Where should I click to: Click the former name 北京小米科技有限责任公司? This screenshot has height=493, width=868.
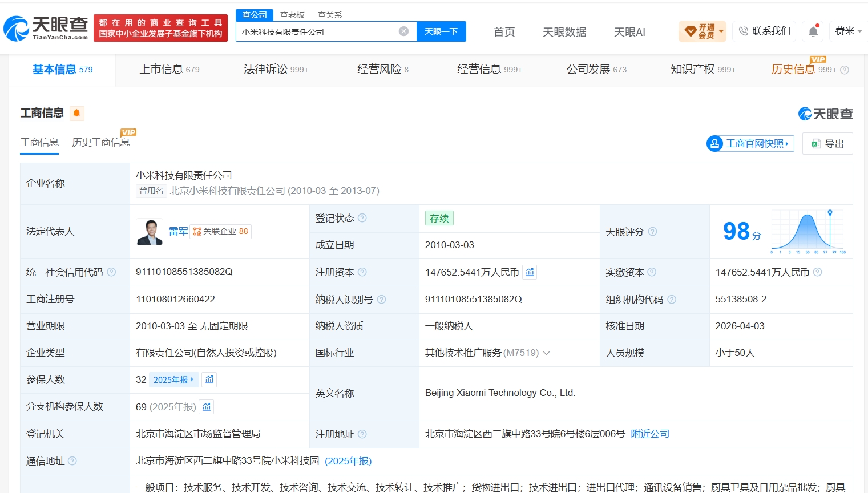(x=227, y=191)
